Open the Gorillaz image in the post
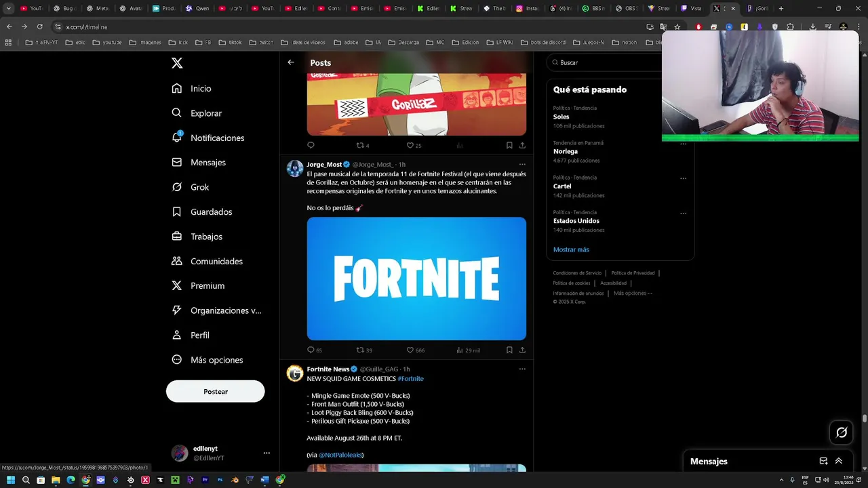The height and width of the screenshot is (488, 868). [416, 104]
